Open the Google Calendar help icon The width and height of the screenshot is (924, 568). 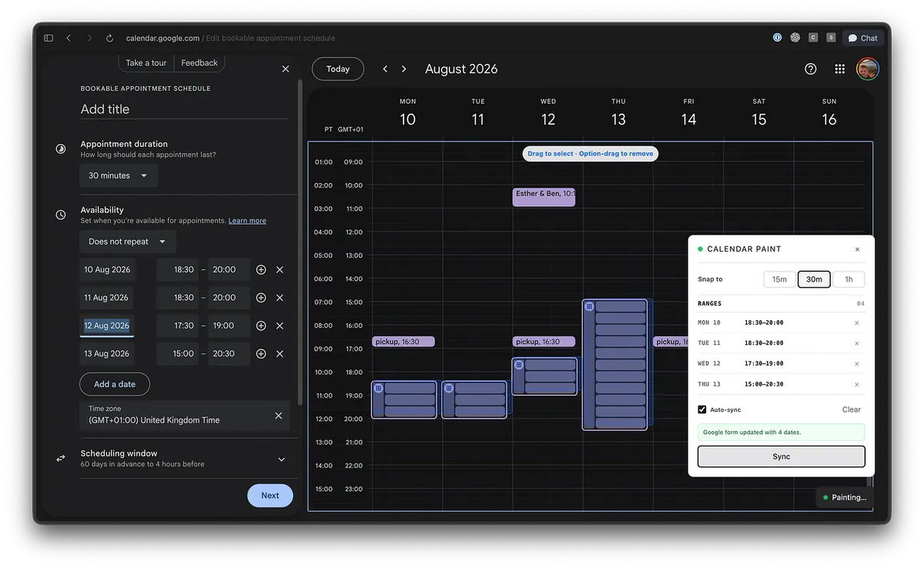(x=811, y=69)
